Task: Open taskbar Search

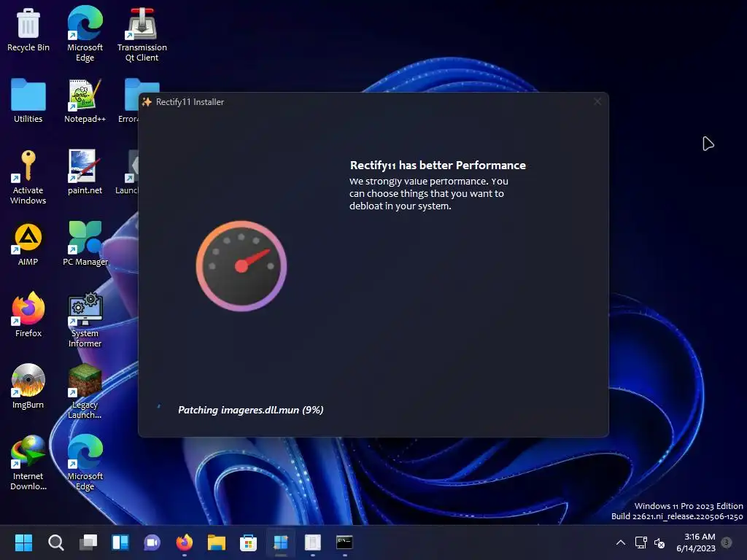Action: (55, 542)
